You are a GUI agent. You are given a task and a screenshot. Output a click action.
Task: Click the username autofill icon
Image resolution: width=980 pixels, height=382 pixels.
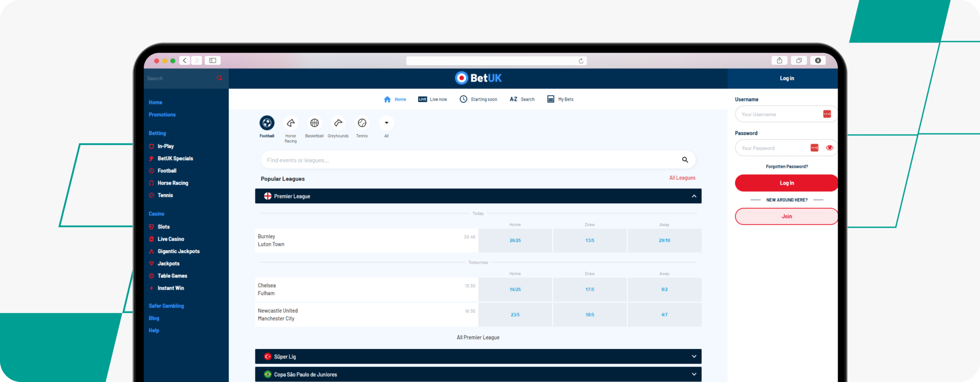click(x=827, y=114)
